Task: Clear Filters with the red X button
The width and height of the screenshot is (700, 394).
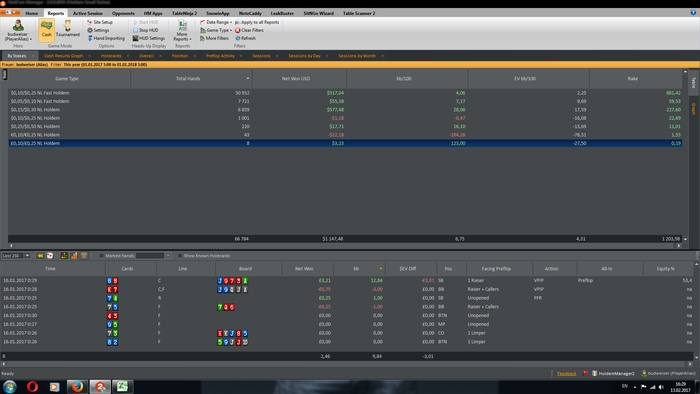Action: (249, 30)
